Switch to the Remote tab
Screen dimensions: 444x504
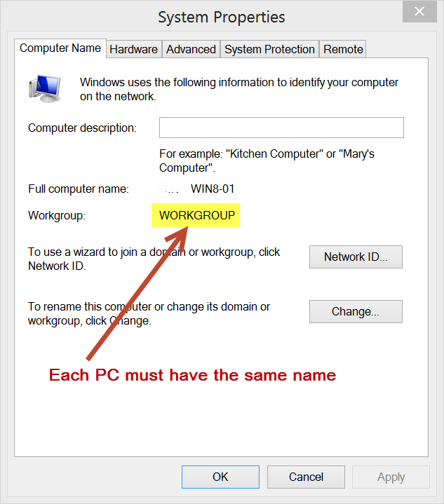pyautogui.click(x=343, y=49)
